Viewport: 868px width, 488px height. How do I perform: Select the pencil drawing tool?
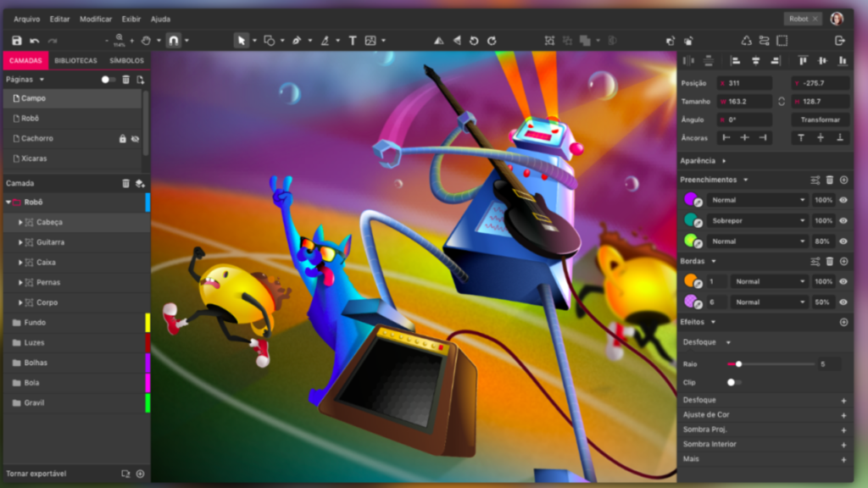[x=325, y=41]
